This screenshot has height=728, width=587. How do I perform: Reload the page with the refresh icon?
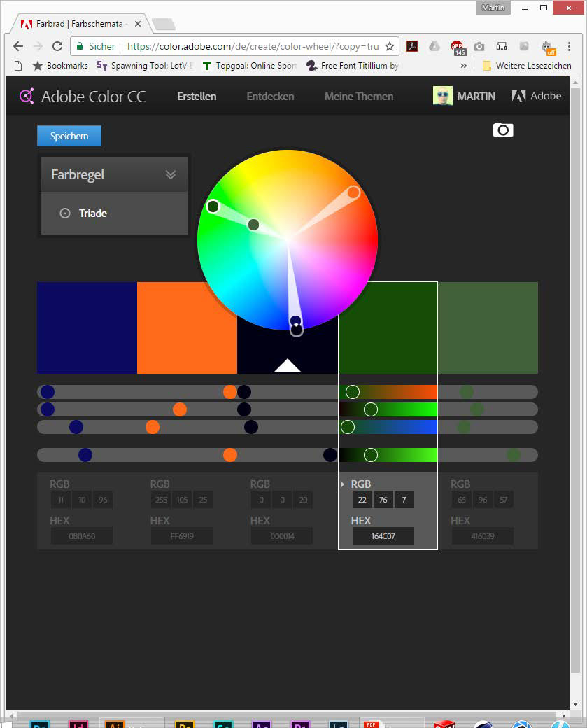pyautogui.click(x=57, y=46)
